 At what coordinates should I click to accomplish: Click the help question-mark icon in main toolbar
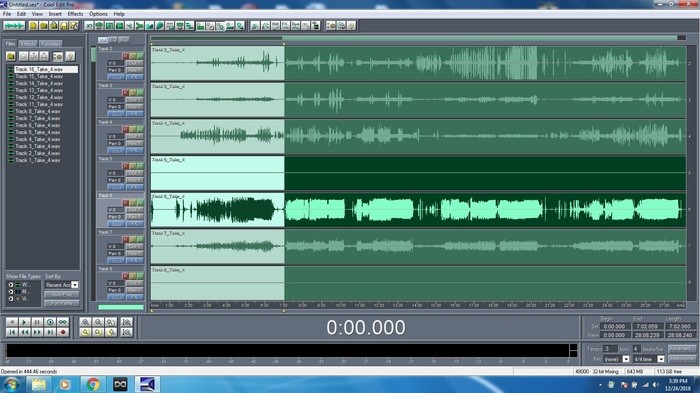351,26
